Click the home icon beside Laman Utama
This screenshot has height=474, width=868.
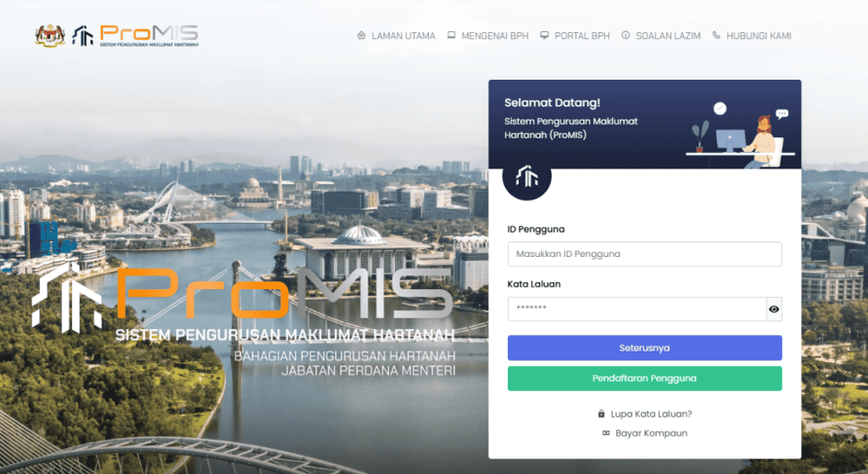[x=361, y=36]
